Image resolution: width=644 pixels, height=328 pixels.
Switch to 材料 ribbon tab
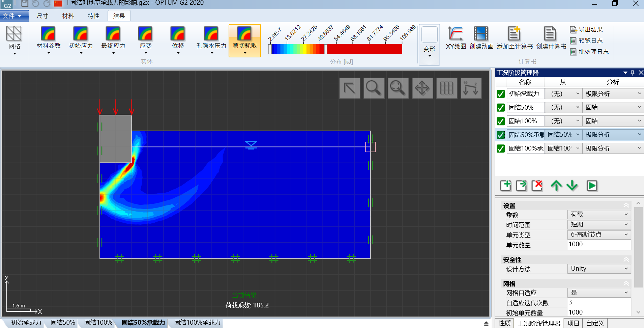[68, 16]
